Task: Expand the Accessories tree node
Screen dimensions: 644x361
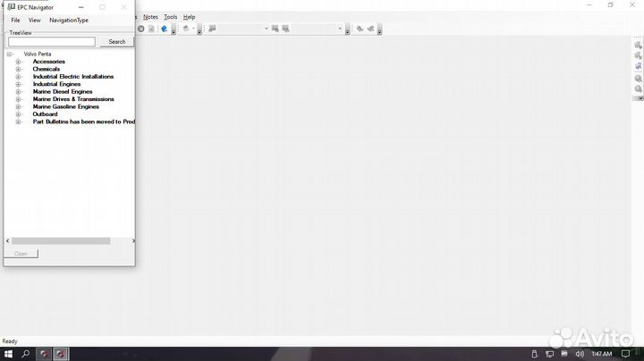Action: click(18, 62)
